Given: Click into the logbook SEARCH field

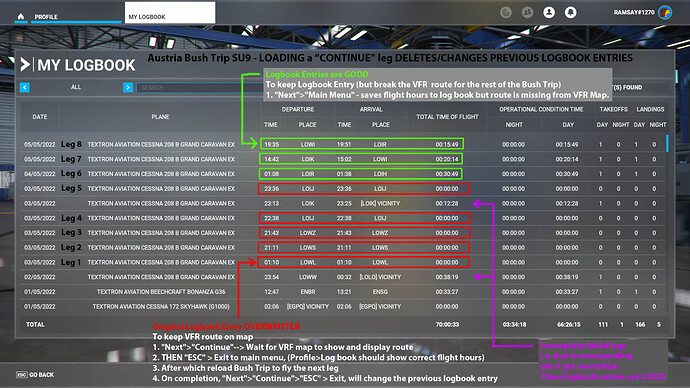Looking at the screenshot, I should coord(200,88).
